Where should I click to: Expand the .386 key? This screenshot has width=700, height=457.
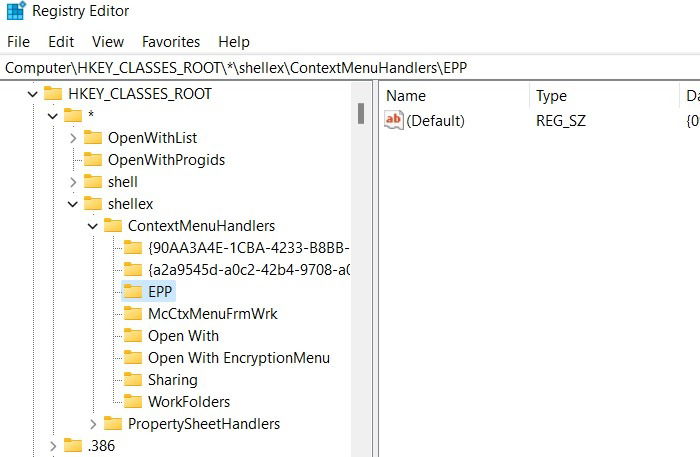coord(53,446)
